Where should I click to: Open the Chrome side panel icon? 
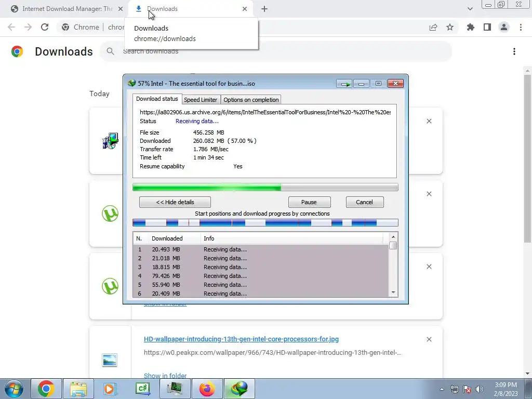point(487,27)
